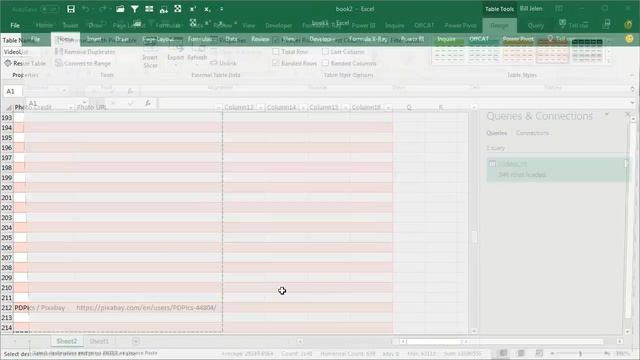Adjust the zoom slider in status bar
The height and width of the screenshot is (360, 640).
[580, 353]
